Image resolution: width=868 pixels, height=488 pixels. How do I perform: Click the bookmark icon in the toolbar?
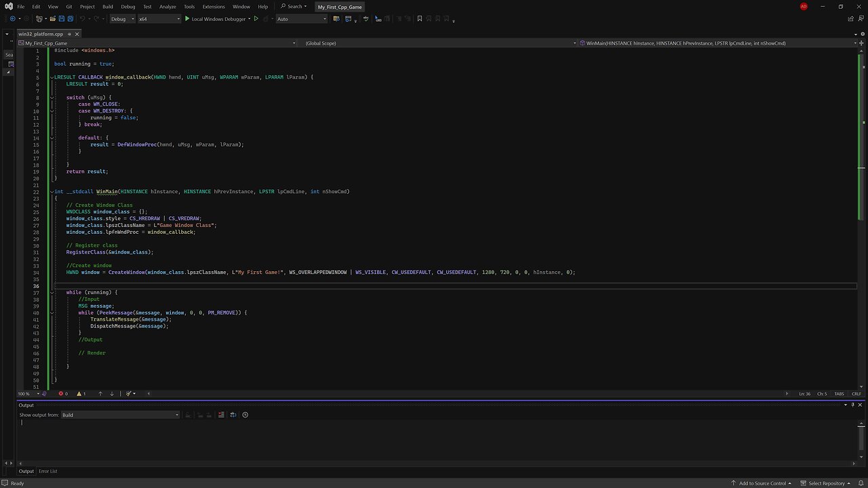(420, 19)
